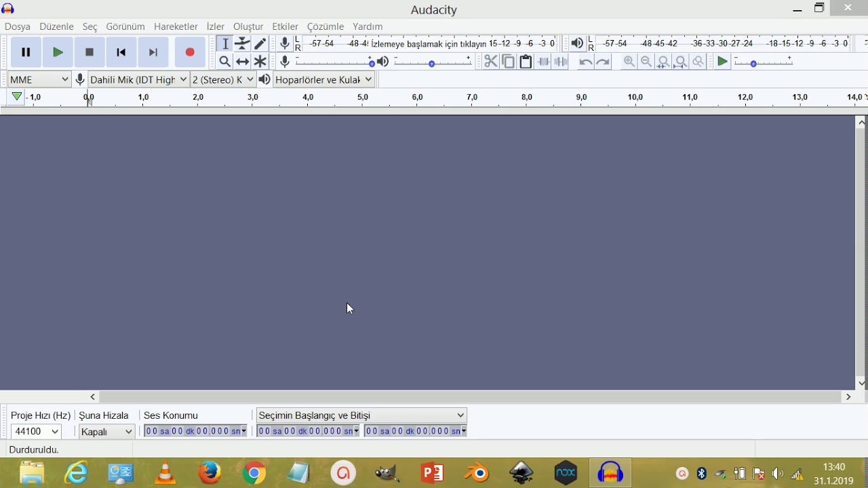The width and height of the screenshot is (868, 488).
Task: Click the Trim audio icon
Action: pyautogui.click(x=543, y=62)
